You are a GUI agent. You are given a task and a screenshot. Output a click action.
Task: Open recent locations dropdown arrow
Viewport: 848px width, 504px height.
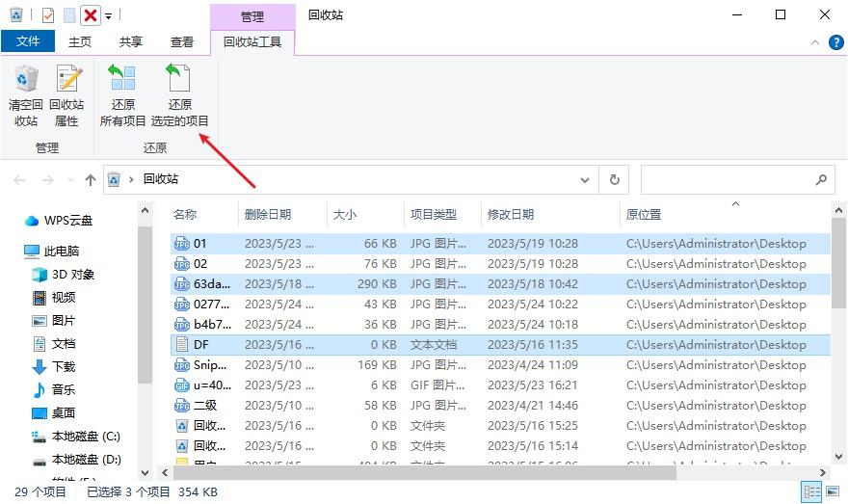[x=70, y=180]
